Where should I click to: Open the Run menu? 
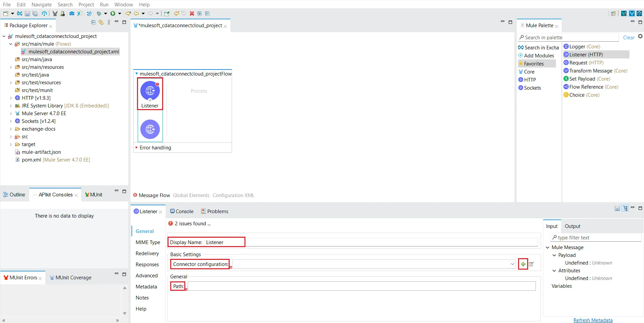tap(104, 4)
